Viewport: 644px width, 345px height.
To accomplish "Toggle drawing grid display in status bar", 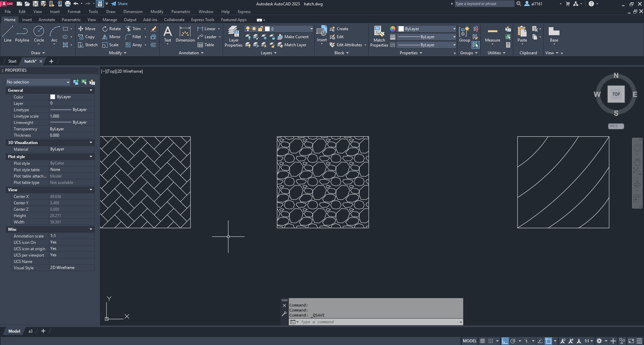I will pyautogui.click(x=482, y=341).
